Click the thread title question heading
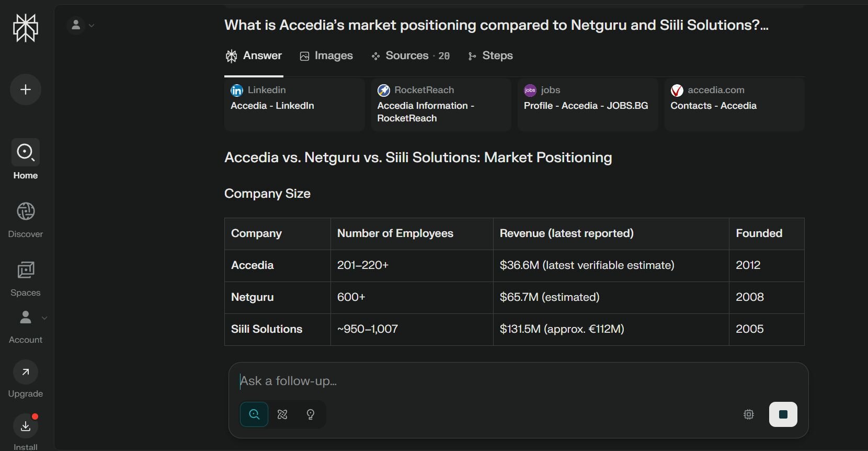868x451 pixels. pyautogui.click(x=496, y=25)
